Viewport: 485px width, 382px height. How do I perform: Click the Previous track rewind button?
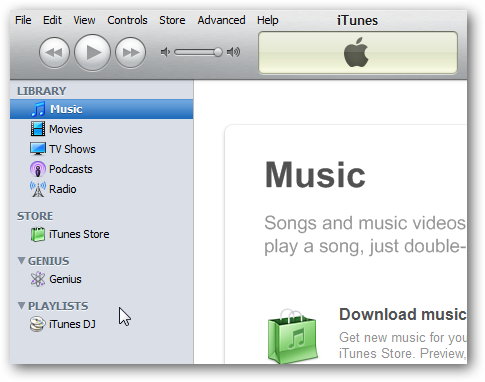coord(54,52)
